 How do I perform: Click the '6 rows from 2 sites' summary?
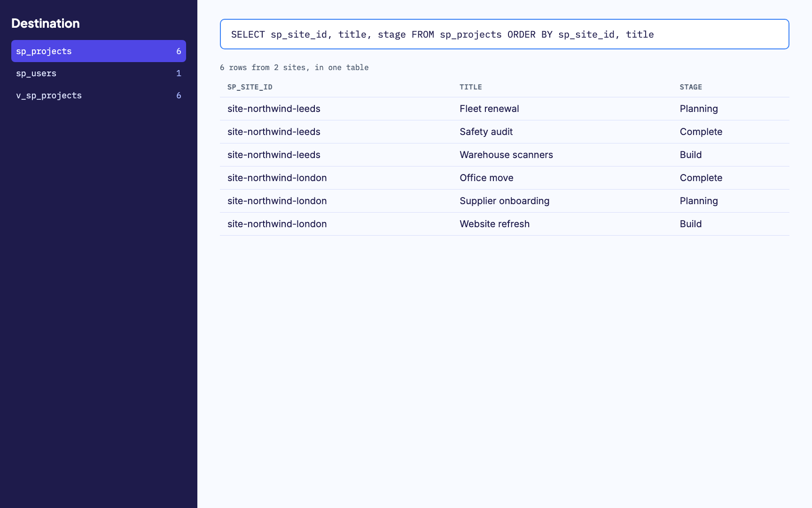tap(294, 67)
